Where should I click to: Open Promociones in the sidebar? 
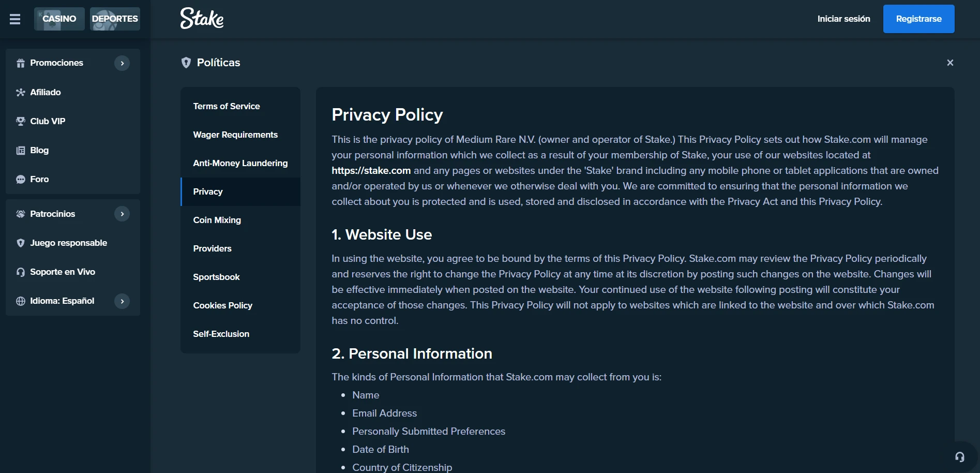[x=56, y=63]
